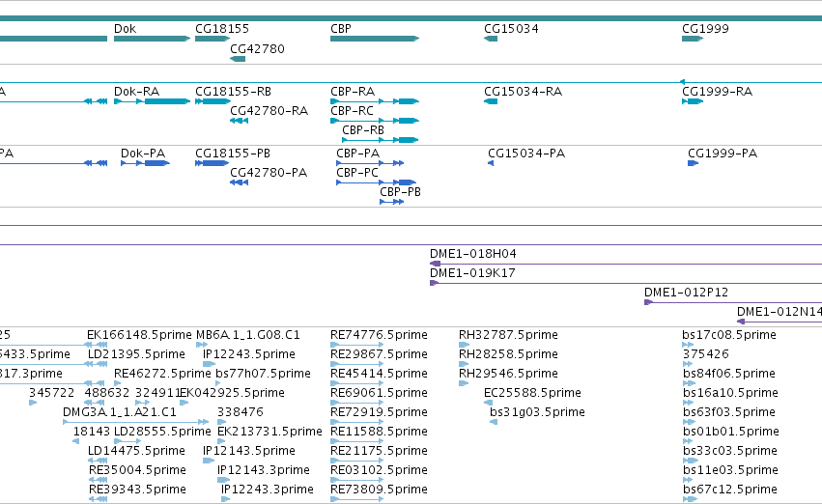Select CG18155-PB protein glyph

coord(213,163)
